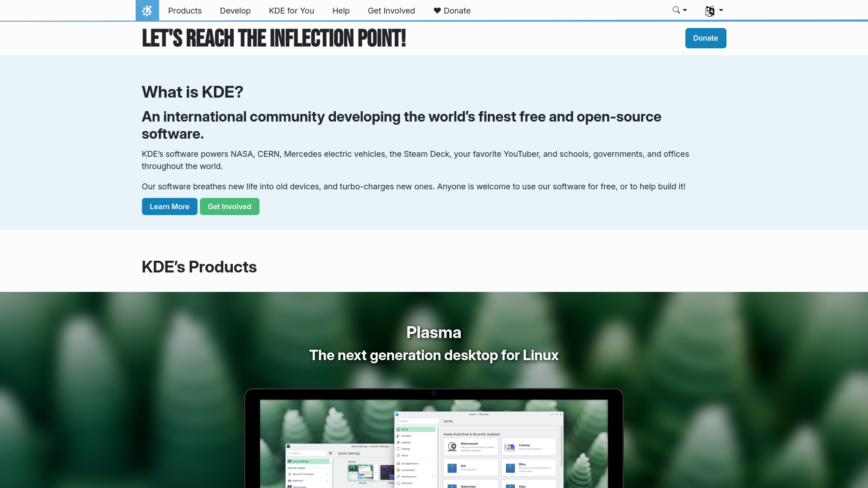
Task: Click the KDE's Products heading
Action: 199,267
